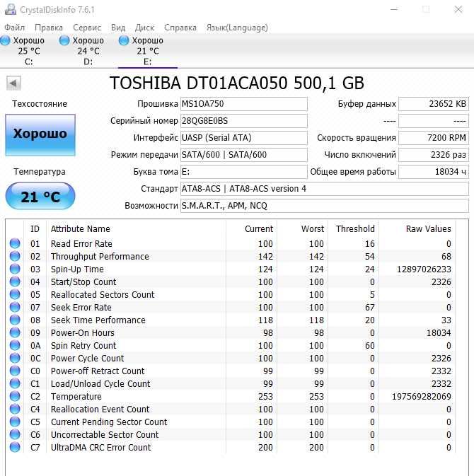The height and width of the screenshot is (476, 474).
Task: Click status orb for Read Error Rate
Action: 15,243
